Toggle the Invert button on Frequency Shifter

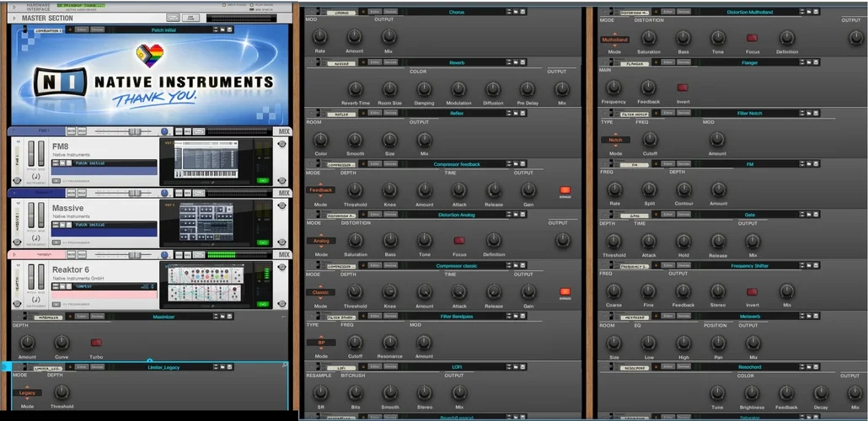752,291
